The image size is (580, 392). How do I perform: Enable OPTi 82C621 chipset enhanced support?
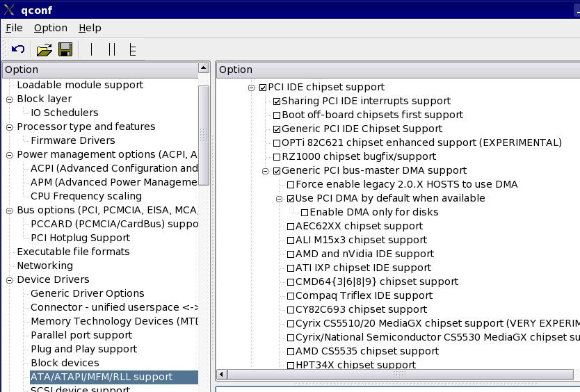pyautogui.click(x=277, y=143)
